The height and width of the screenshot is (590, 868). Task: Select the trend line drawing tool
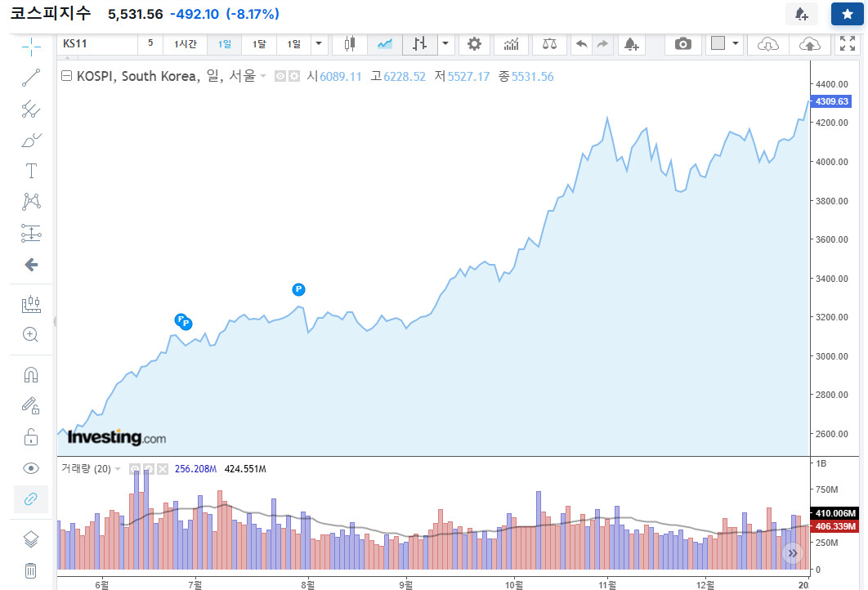point(31,78)
